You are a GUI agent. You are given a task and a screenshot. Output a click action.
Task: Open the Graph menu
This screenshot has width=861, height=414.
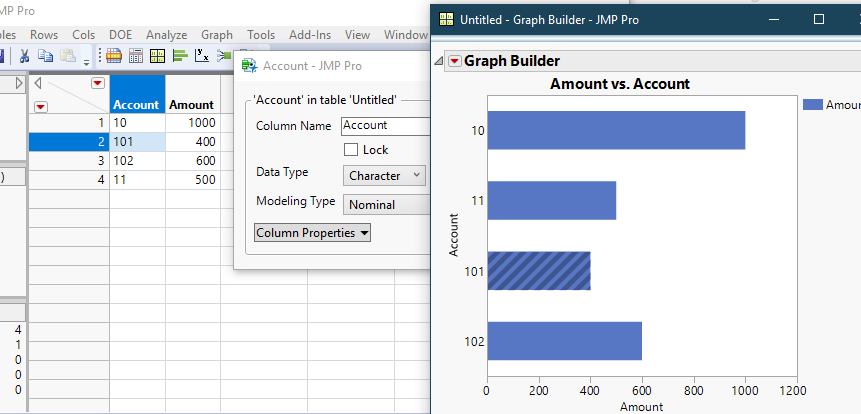(217, 35)
